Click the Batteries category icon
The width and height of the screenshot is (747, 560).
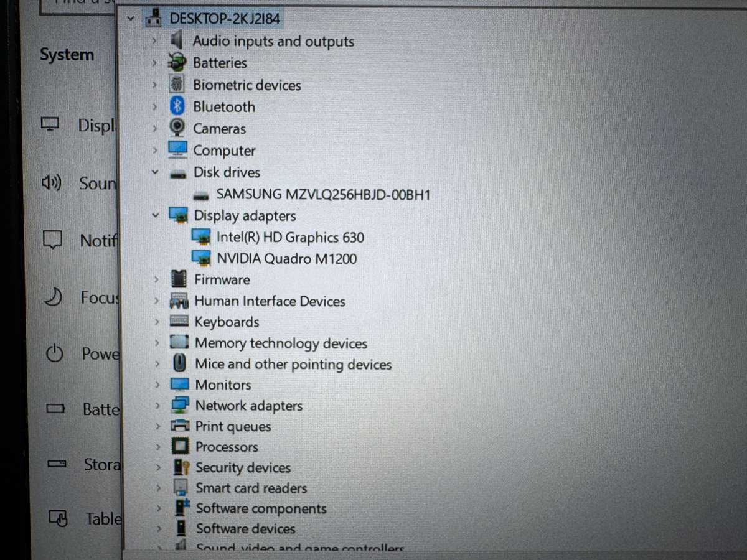click(177, 63)
